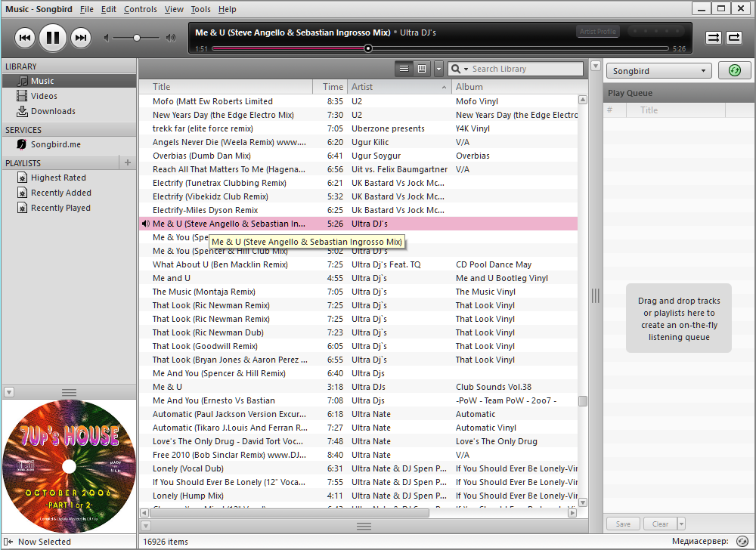Click the track progress seek slider knob
Viewport: 756px width, 550px height.
coord(368,48)
